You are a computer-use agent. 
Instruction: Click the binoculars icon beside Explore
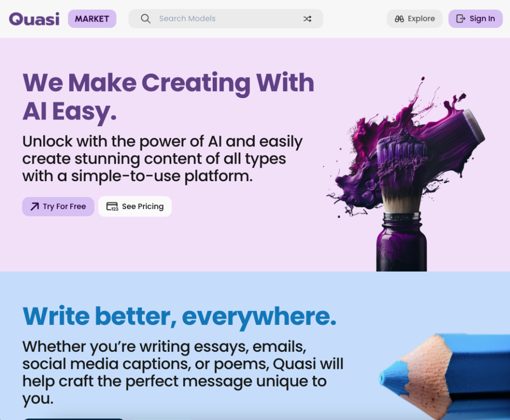point(399,19)
